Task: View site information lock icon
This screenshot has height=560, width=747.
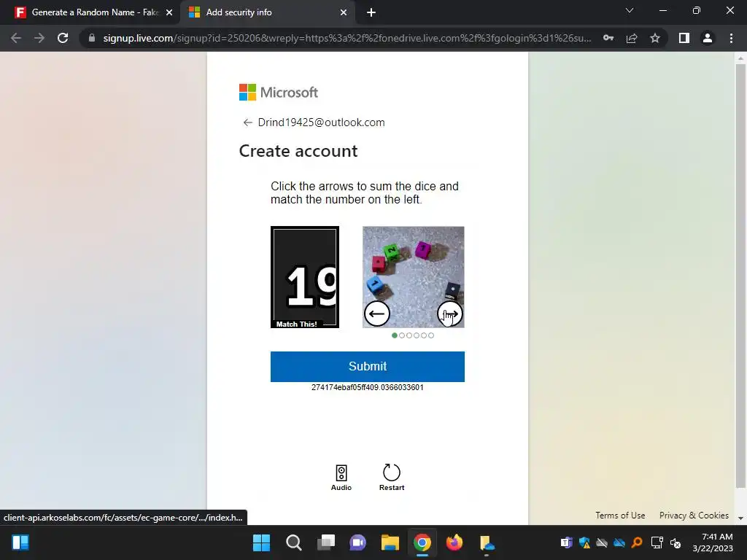Action: [91, 38]
